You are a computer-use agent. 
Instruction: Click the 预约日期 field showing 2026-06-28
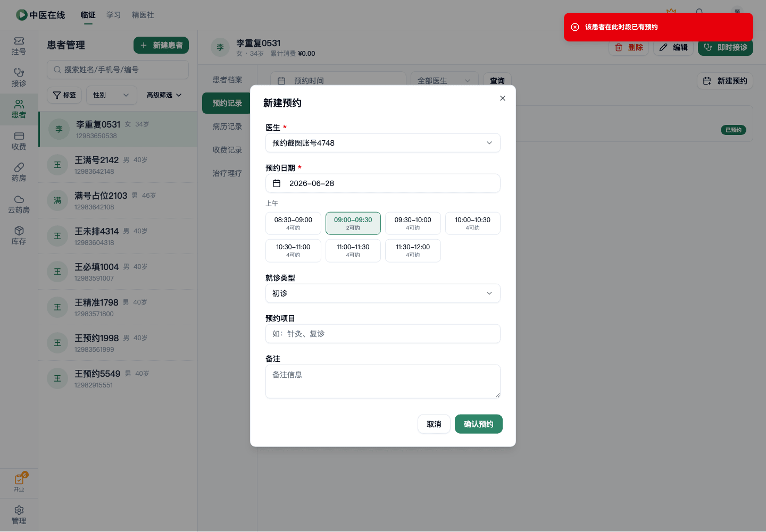point(383,183)
